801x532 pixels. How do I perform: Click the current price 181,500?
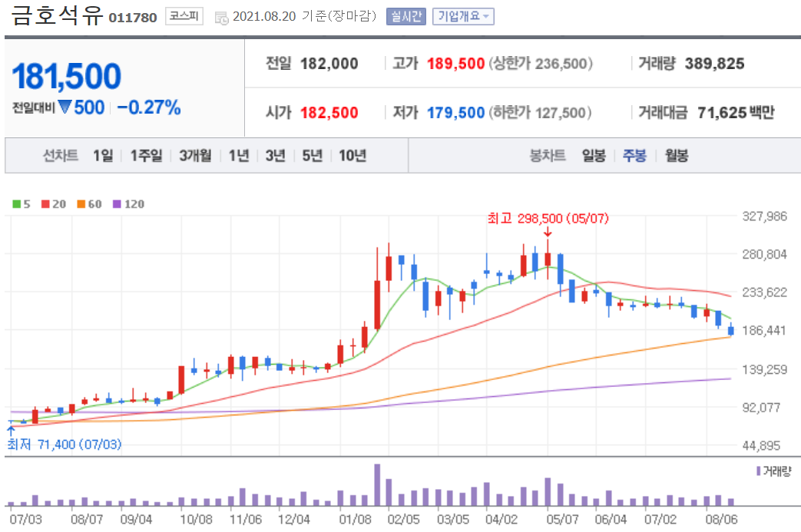click(66, 77)
